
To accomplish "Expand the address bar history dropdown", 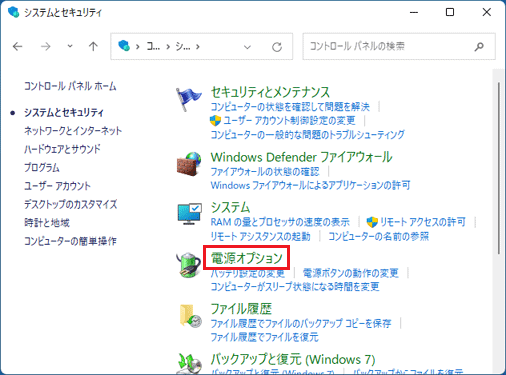I will 247,47.
